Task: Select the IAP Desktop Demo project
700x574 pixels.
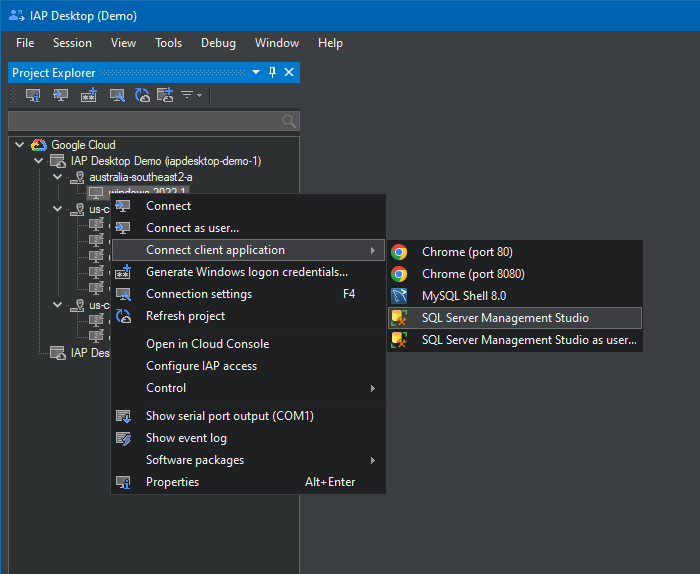Action: coord(166,161)
